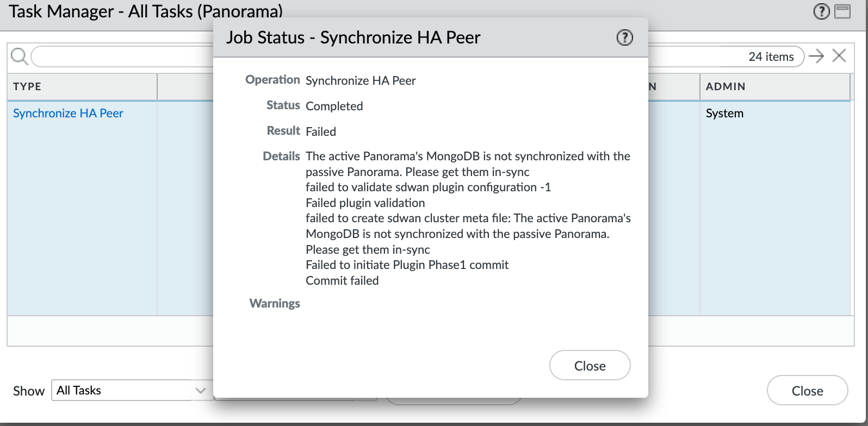Open the Synchronize HA Peer task link
This screenshot has width=868, height=426.
68,113
